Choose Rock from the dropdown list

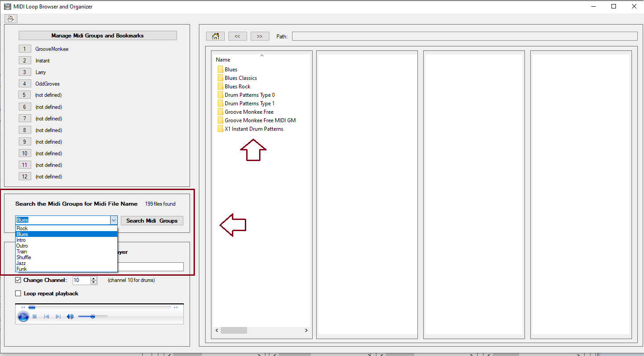click(66, 228)
